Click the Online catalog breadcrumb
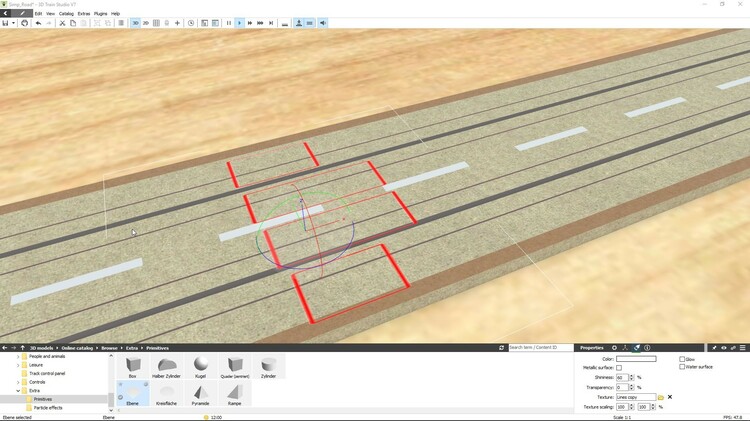Viewport: 750px width, 421px height. pos(77,348)
